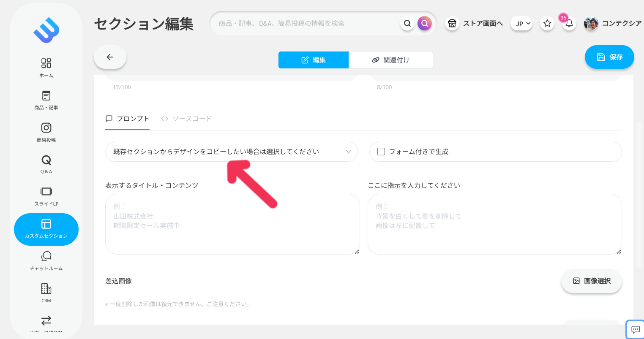Select the Q&A sidebar icon
The width and height of the screenshot is (644, 339).
pos(46,164)
